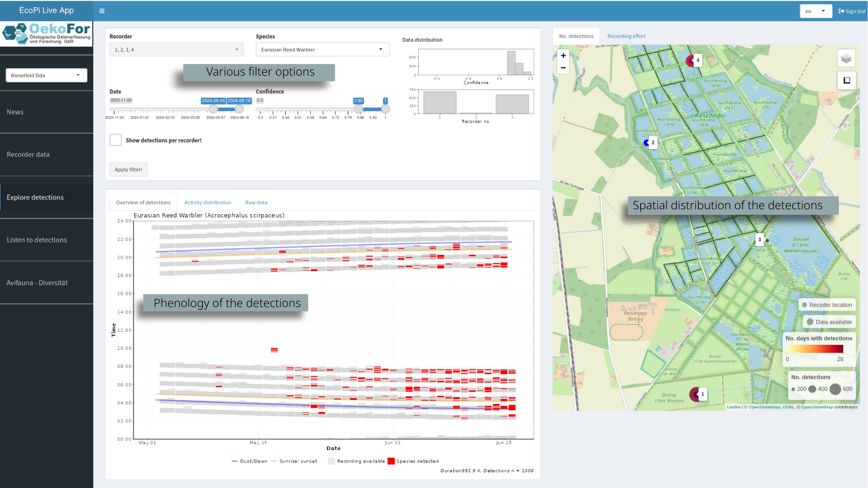Click the square map tool icon below layers

[846, 81]
